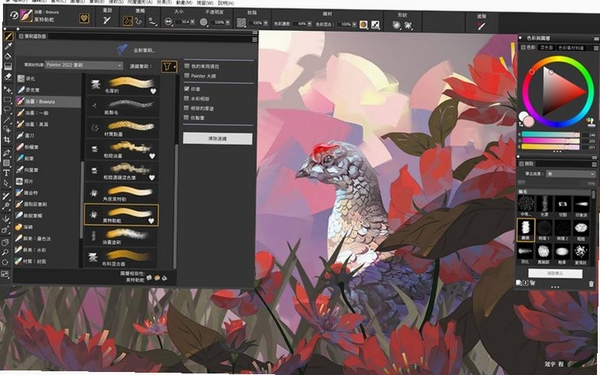Select the magic wand tool in toolbox
Image resolution: width=600 pixels, height=375 pixels.
coord(7,121)
